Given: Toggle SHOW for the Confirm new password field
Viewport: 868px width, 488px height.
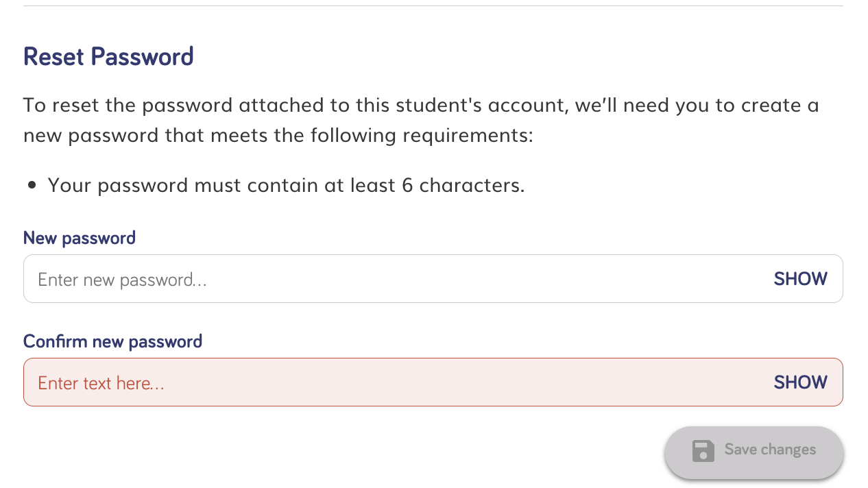Looking at the screenshot, I should [x=800, y=382].
